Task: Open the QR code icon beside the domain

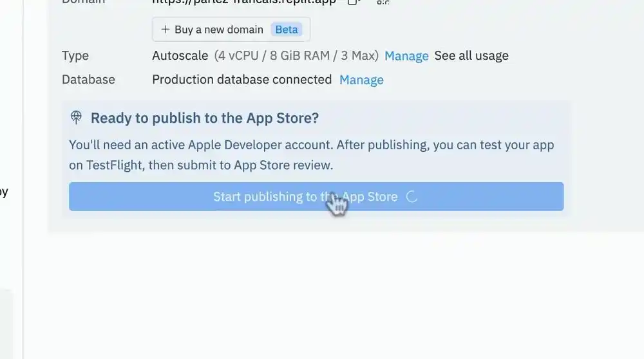Action: point(383,3)
